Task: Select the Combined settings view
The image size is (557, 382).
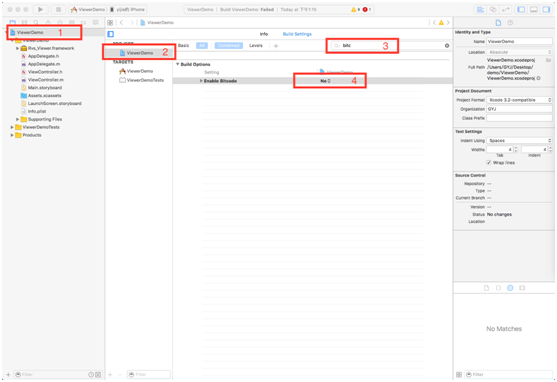Action: [228, 45]
